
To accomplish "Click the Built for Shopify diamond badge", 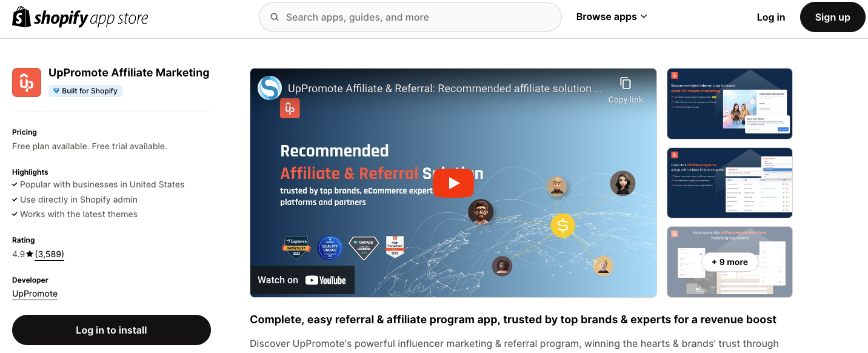I will click(85, 91).
